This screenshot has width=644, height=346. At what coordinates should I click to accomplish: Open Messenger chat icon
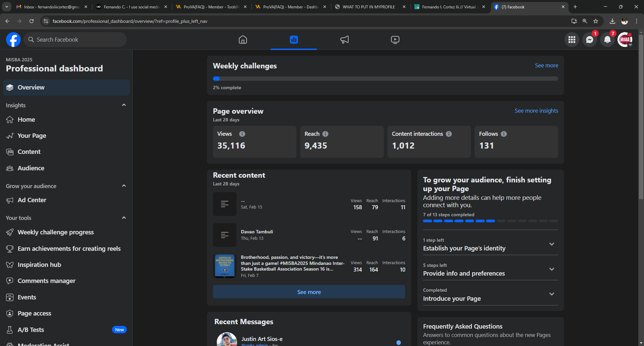(590, 40)
